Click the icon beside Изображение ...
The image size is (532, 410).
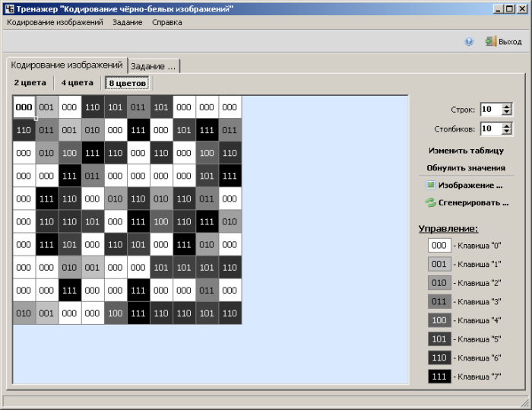pos(430,185)
